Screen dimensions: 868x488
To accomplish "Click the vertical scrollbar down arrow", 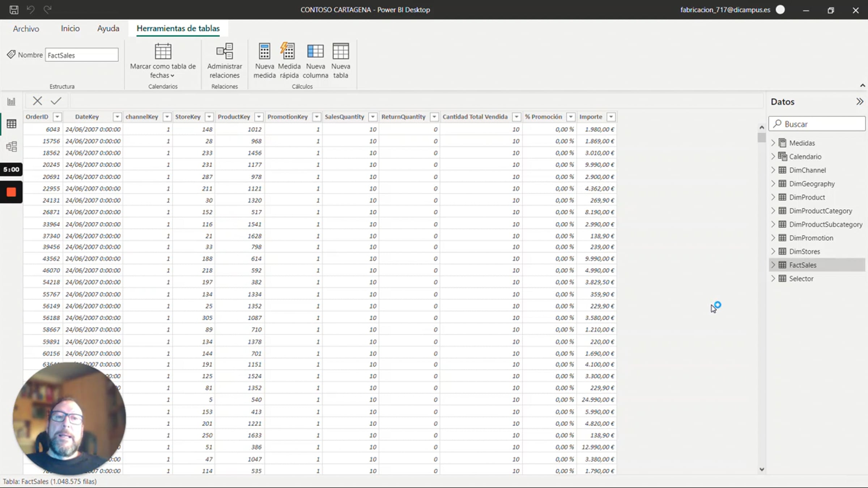I will click(762, 469).
